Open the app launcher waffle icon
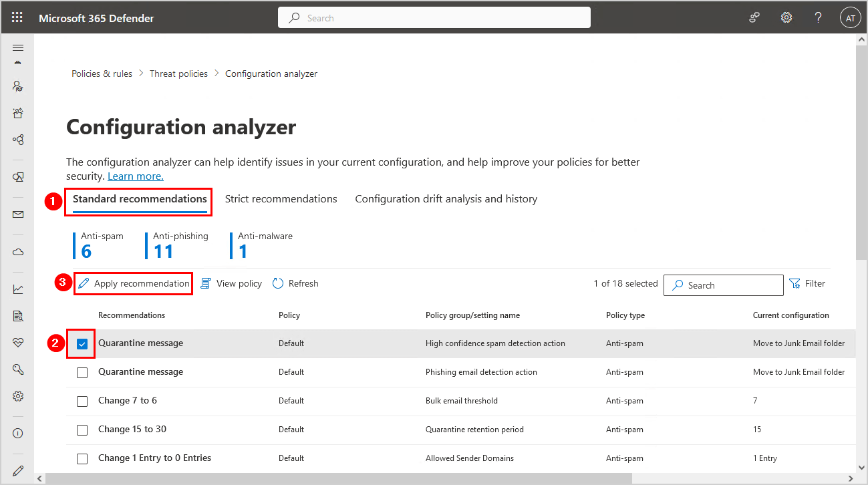This screenshot has width=868, height=485. click(17, 18)
